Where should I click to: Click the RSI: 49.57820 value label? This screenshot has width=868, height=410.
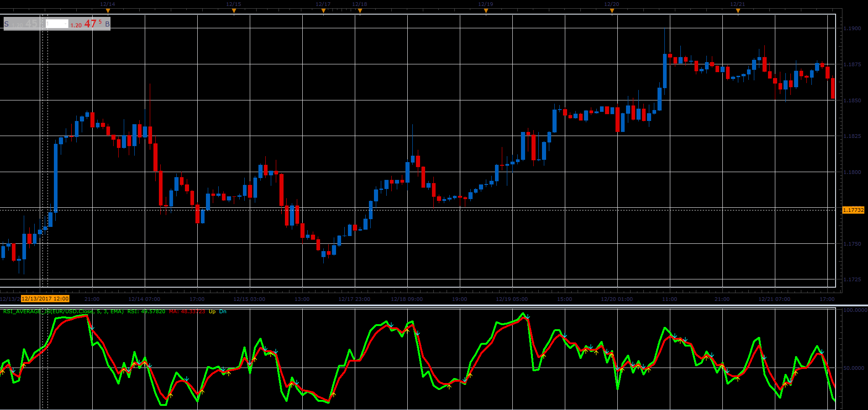146,311
